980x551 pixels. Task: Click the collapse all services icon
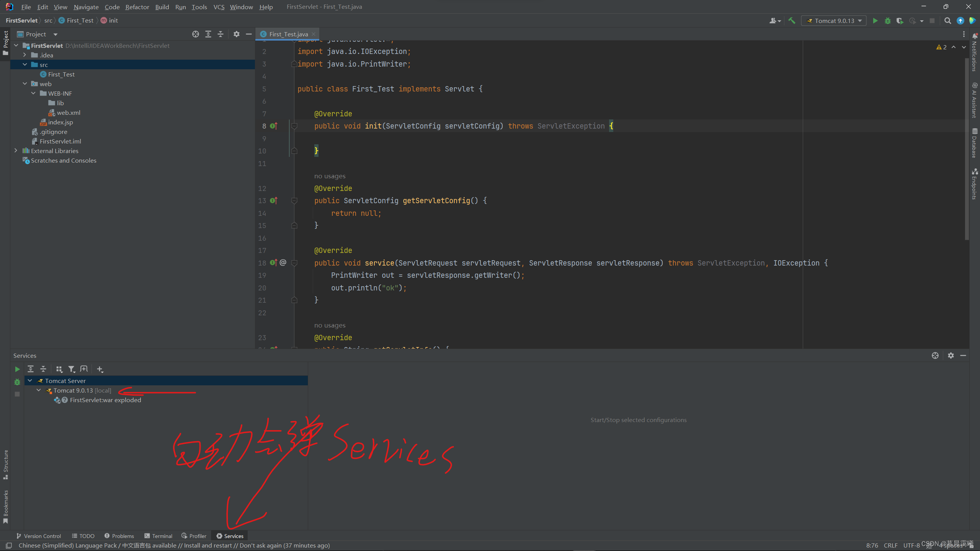pyautogui.click(x=42, y=369)
